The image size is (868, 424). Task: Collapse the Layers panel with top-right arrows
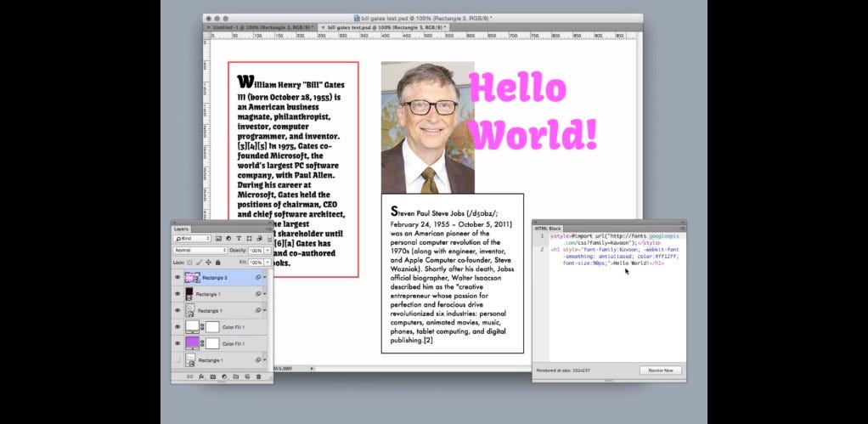click(x=269, y=223)
